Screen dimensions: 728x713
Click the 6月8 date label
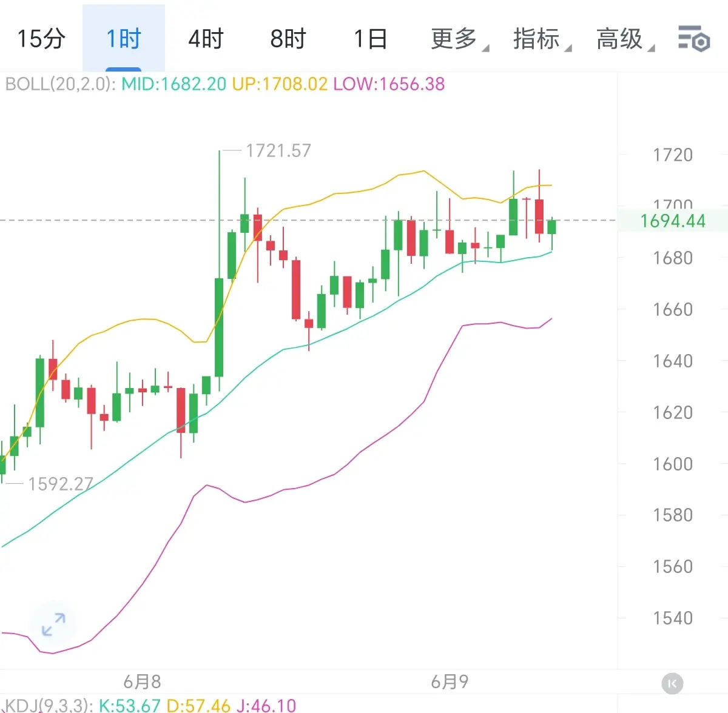[x=143, y=682]
